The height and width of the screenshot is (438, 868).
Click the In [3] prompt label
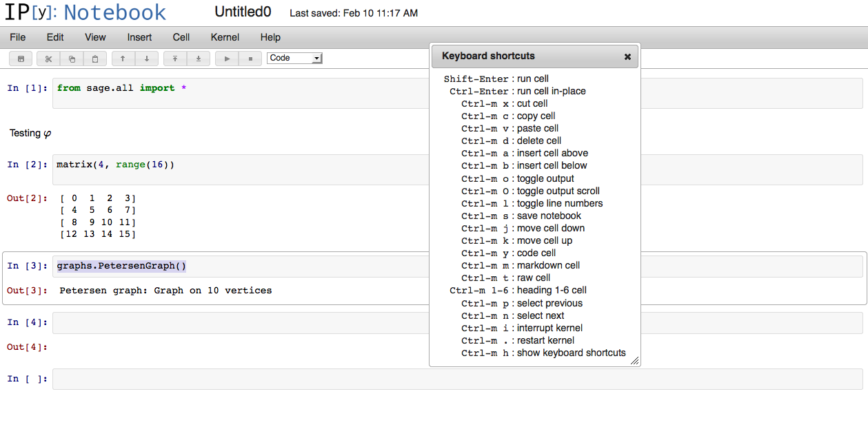tap(28, 266)
